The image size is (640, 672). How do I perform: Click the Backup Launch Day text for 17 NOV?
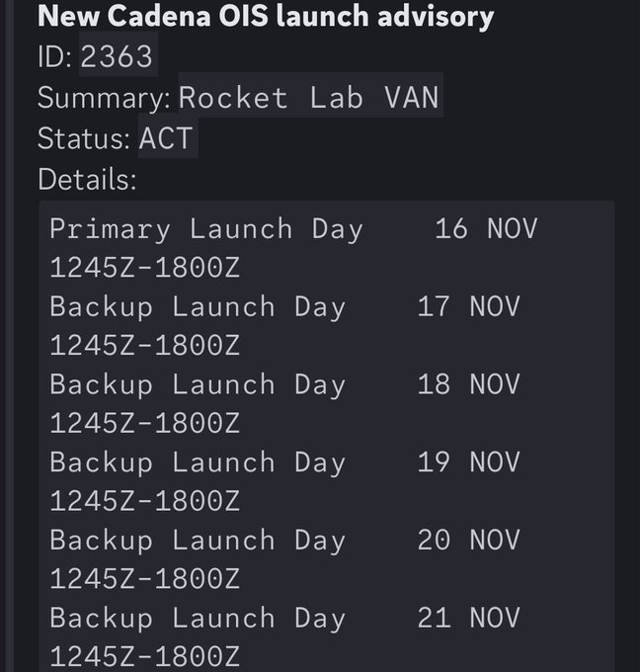[x=198, y=306]
